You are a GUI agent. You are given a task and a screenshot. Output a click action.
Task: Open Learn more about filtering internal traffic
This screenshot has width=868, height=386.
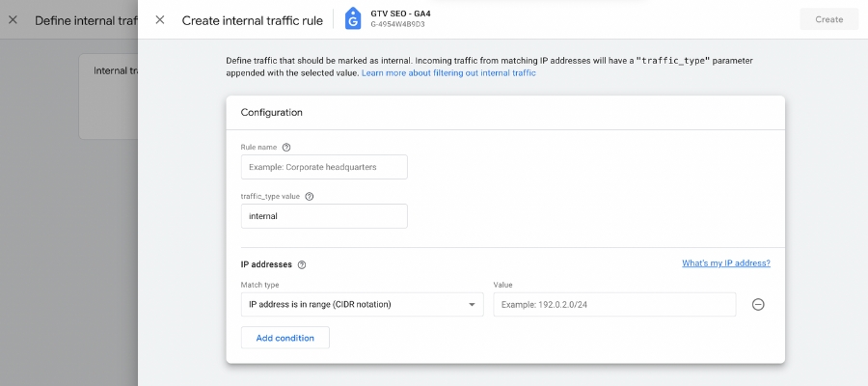[448, 73]
